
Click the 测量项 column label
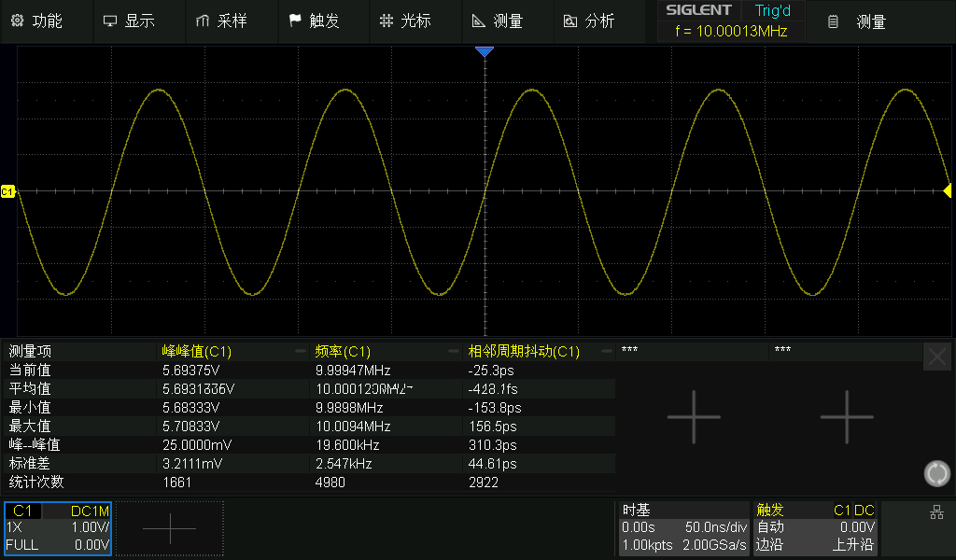[x=30, y=352]
